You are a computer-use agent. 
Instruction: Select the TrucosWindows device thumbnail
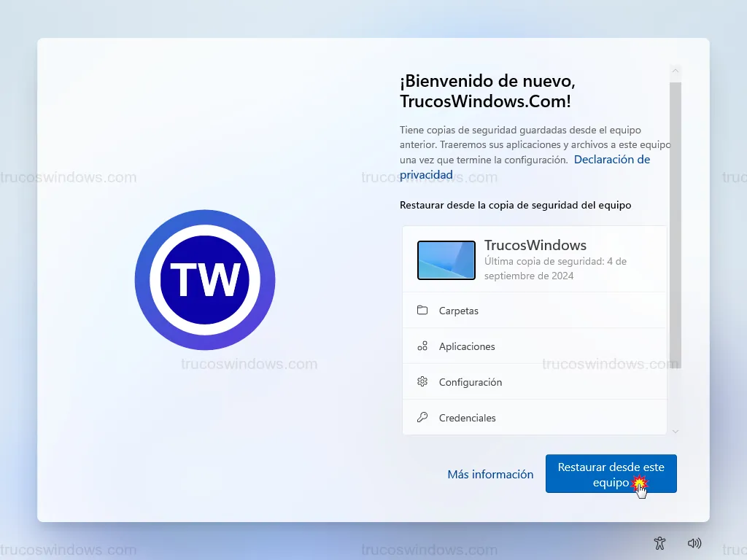(446, 260)
